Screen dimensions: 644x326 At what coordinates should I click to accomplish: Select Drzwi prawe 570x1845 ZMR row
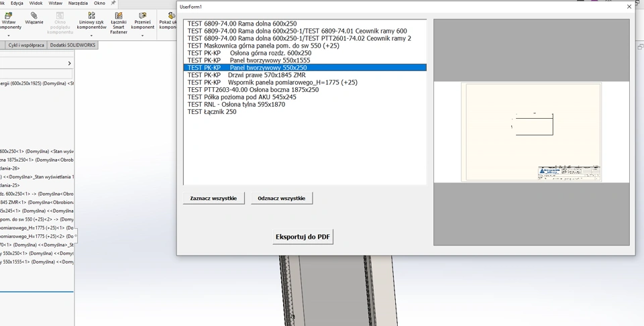(x=305, y=75)
